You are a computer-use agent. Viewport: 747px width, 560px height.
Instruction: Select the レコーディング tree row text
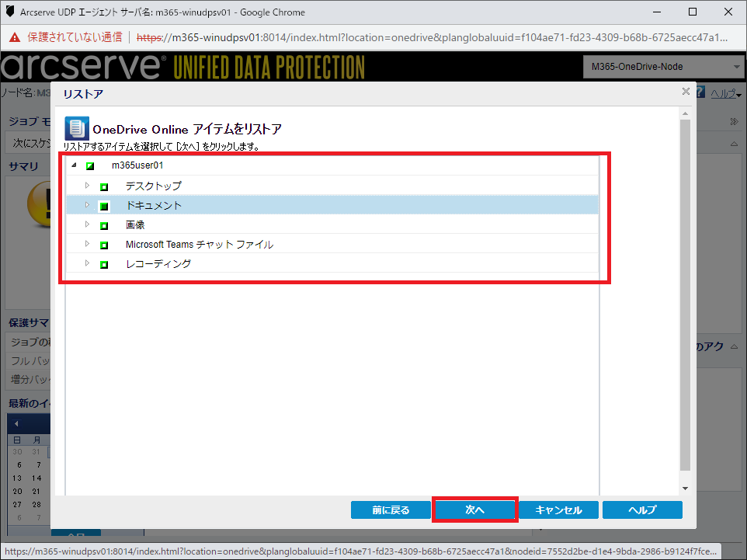click(158, 263)
